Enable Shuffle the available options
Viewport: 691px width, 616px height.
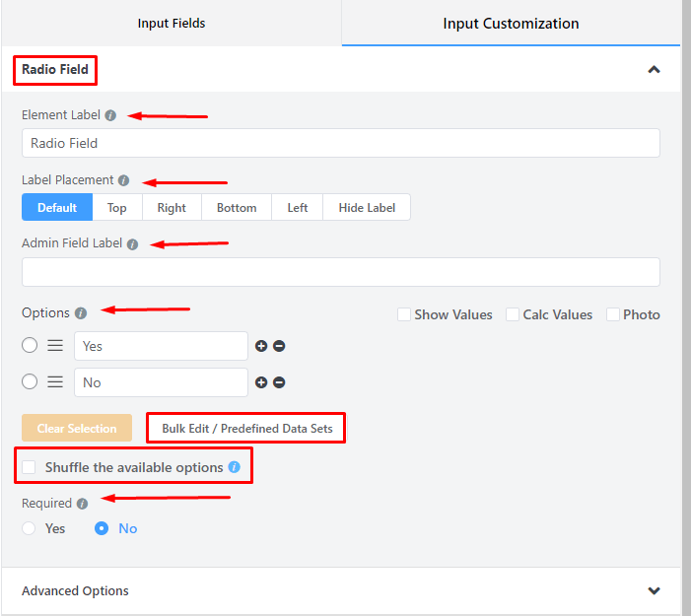pyautogui.click(x=31, y=467)
